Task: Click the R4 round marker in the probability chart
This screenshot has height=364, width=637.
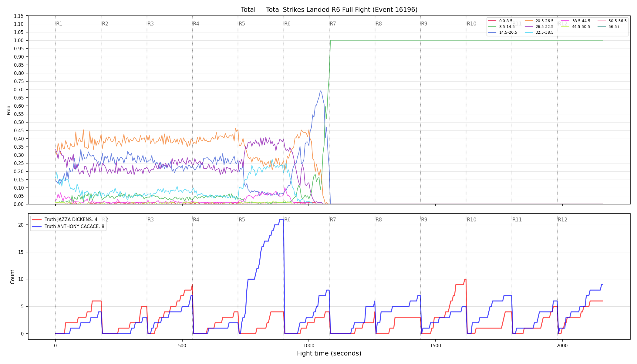Action: click(x=196, y=24)
